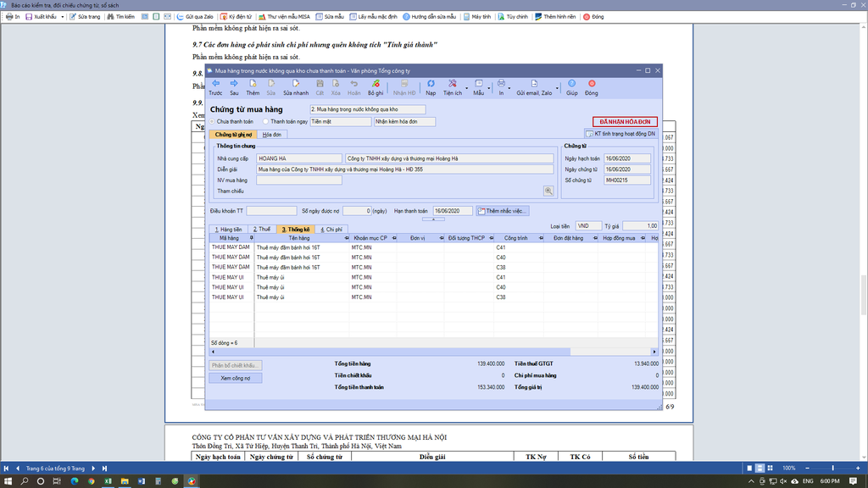The height and width of the screenshot is (488, 868).
Task: Click ĐÃ NHẬN HÓA ĐƠN button
Action: [625, 122]
